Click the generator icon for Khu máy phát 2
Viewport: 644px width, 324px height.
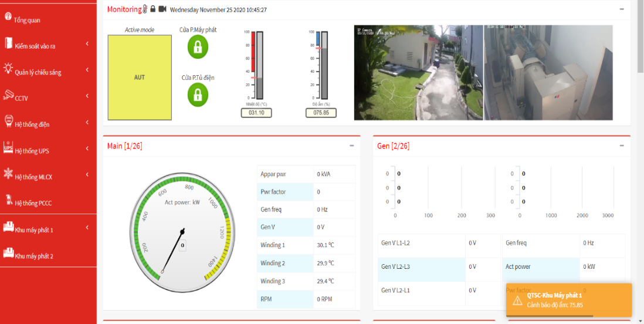click(8, 252)
